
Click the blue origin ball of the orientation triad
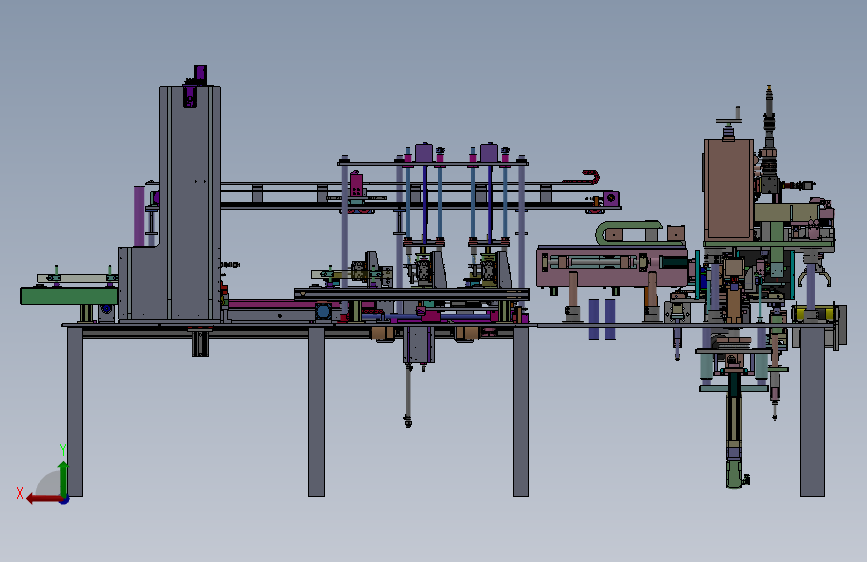click(65, 500)
